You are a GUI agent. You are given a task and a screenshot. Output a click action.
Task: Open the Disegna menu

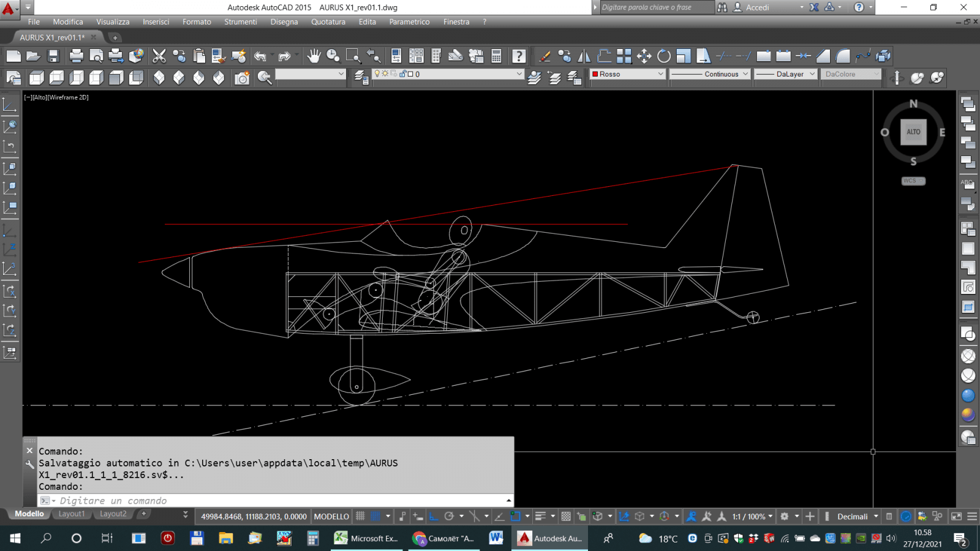point(284,21)
